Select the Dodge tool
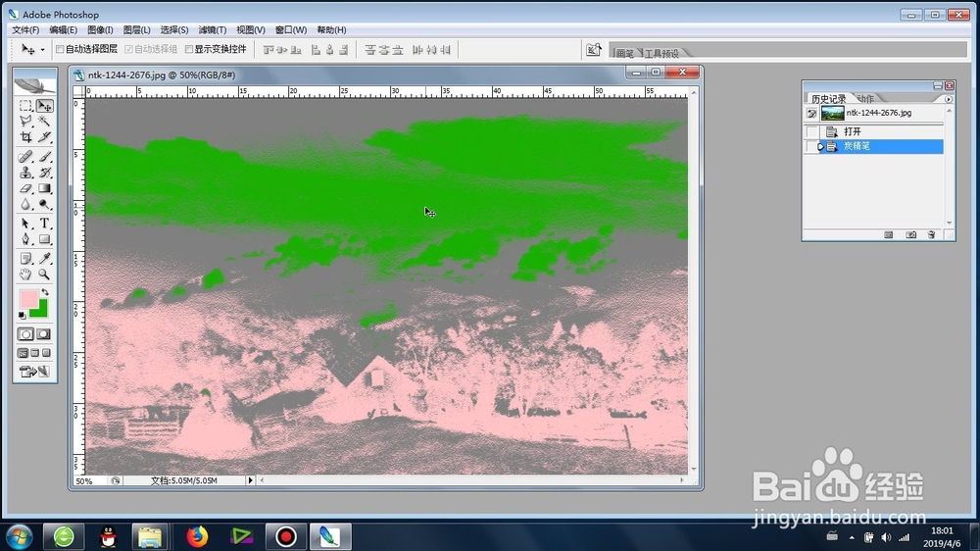 coord(44,204)
